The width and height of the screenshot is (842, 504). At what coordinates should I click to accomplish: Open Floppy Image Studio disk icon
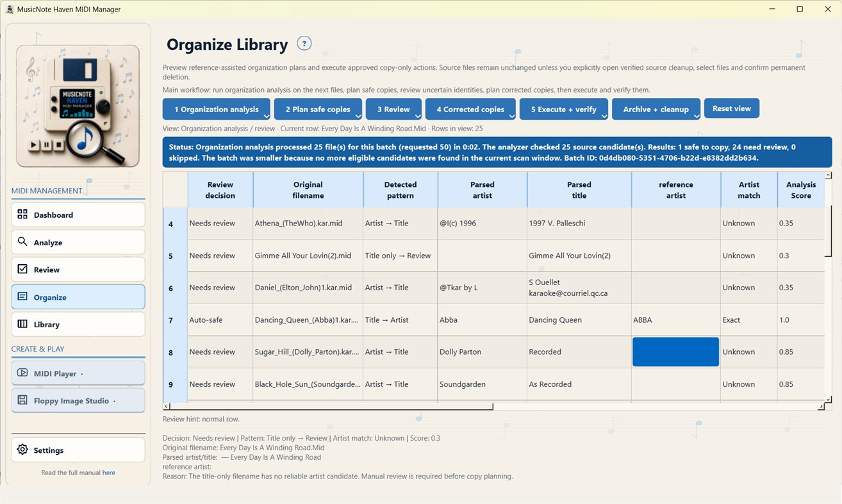pyautogui.click(x=22, y=400)
